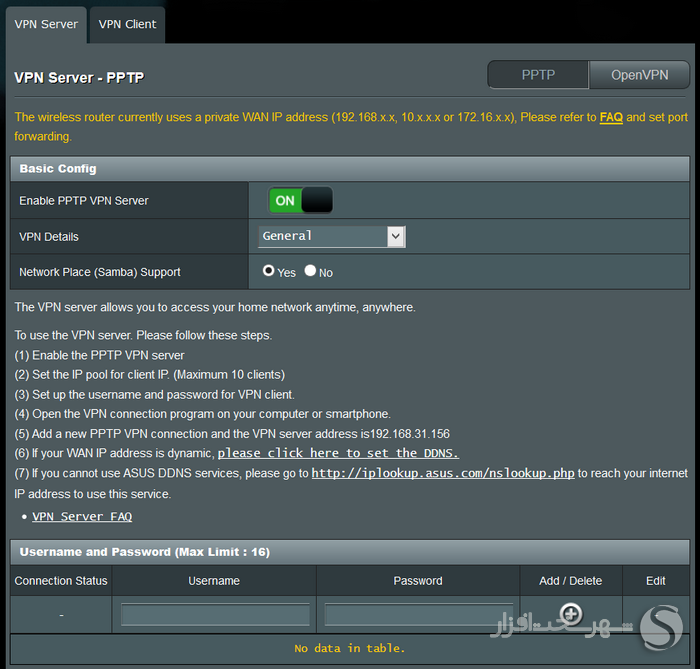Screen dimensions: 700x669
Task: Select No for Network Place Support
Action: pos(310,270)
